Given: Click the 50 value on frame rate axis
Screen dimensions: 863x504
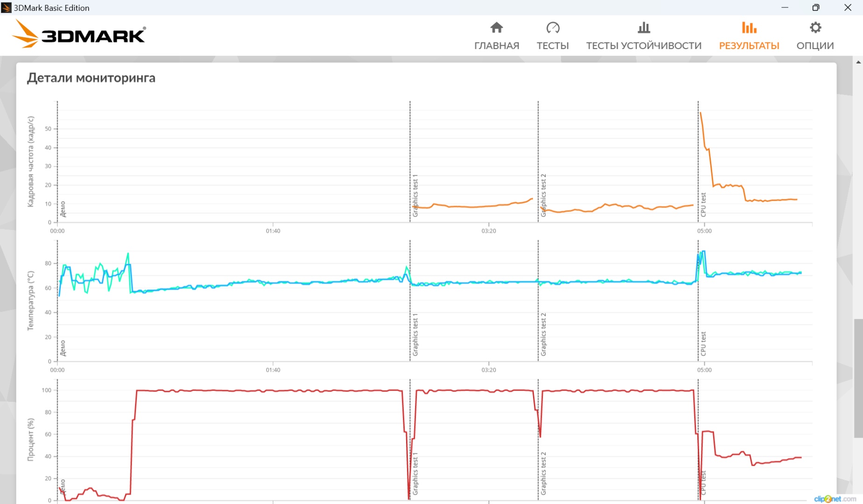Looking at the screenshot, I should pyautogui.click(x=48, y=129).
